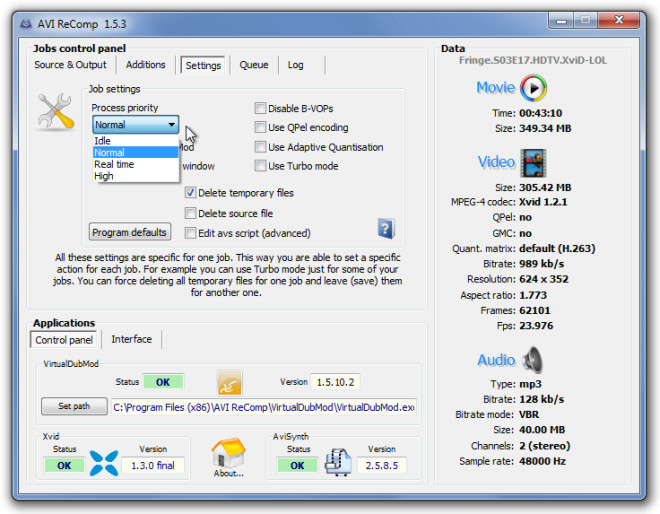Select the Control panel tab
The width and height of the screenshot is (660, 514).
[x=64, y=340]
